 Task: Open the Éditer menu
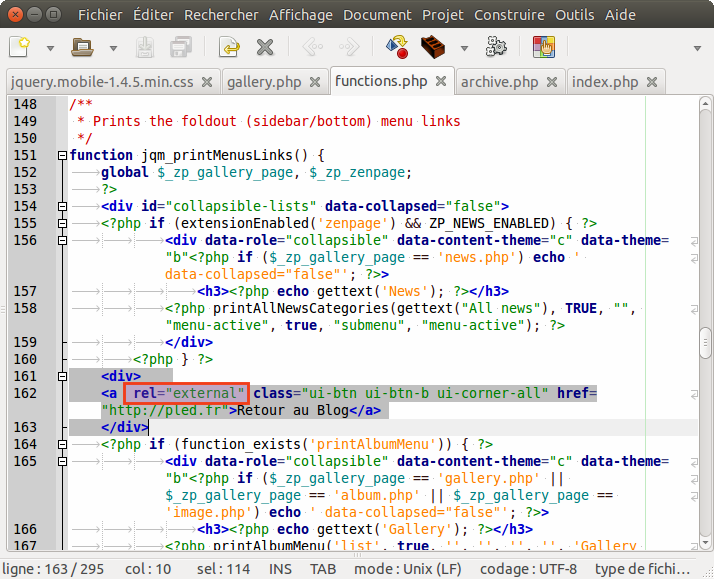pyautogui.click(x=153, y=15)
